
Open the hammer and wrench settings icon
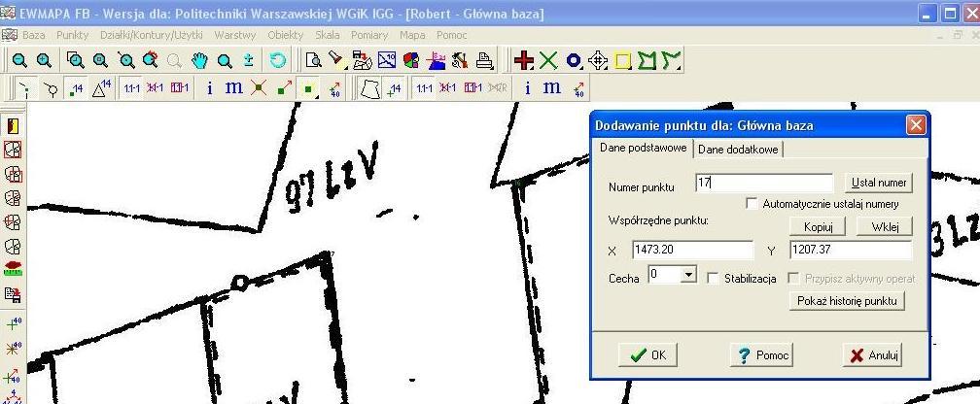pos(460,60)
